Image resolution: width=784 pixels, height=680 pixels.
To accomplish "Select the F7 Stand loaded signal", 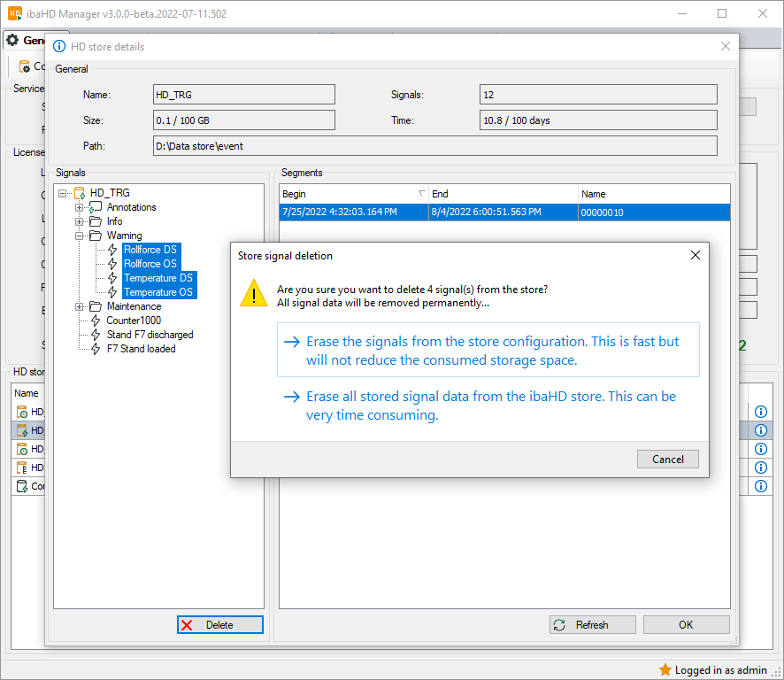I will coord(141,349).
